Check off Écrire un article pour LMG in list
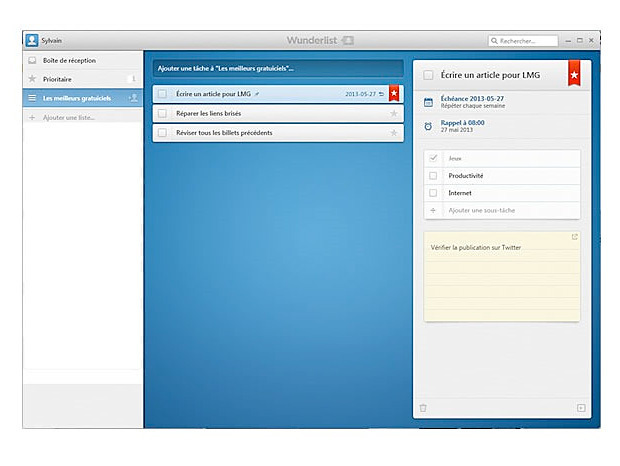 pos(162,94)
